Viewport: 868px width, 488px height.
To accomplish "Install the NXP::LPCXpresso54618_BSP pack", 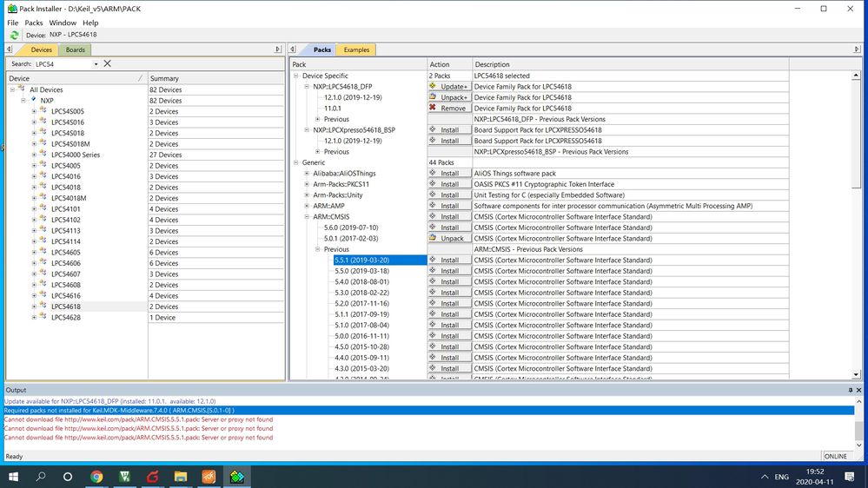I will pyautogui.click(x=449, y=130).
